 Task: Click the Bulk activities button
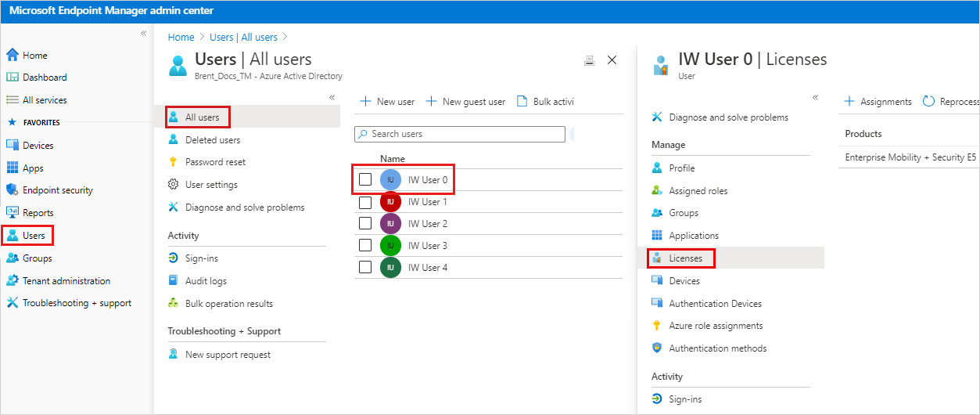click(545, 102)
